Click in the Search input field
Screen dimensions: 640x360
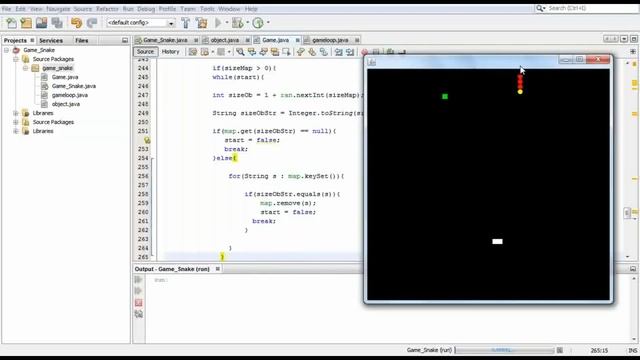coord(592,8)
